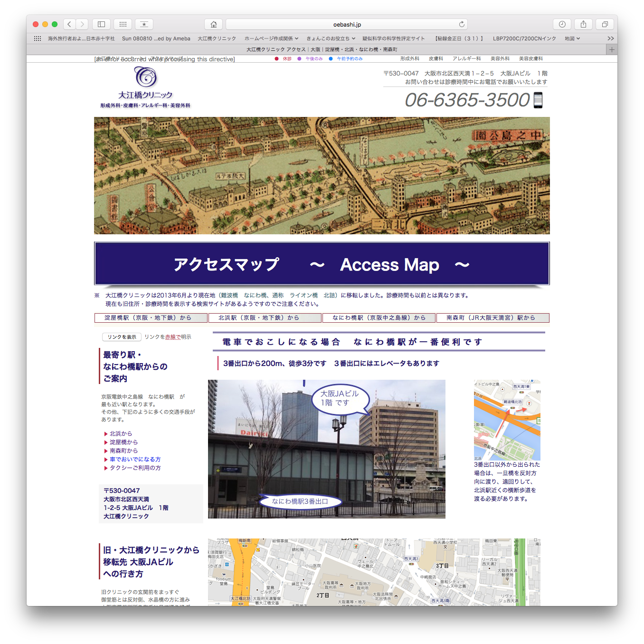The width and height of the screenshot is (644, 644).
Task: Jump to 北浜駅（京阪・地下鉄）から section
Action: pos(265,318)
